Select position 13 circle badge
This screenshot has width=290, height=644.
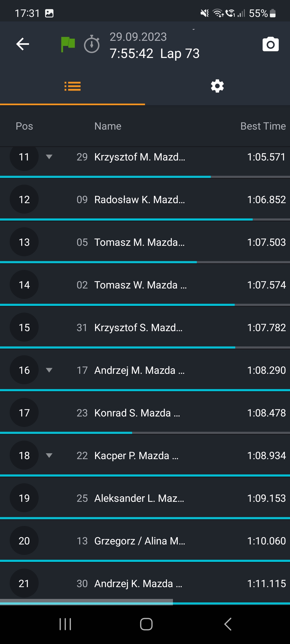(x=24, y=242)
